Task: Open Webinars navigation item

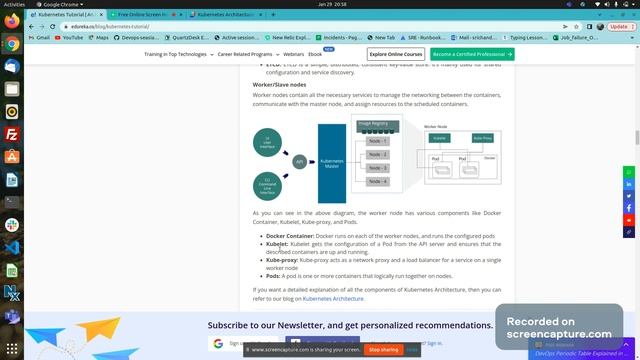Action: (x=293, y=54)
